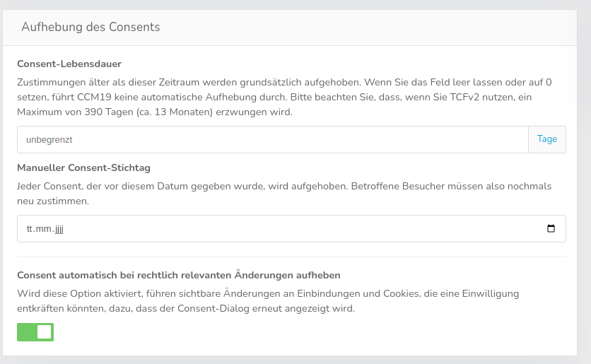Image resolution: width=591 pixels, height=364 pixels.
Task: Click the 'Consent-Lebensdauer' label
Action: tap(69, 64)
